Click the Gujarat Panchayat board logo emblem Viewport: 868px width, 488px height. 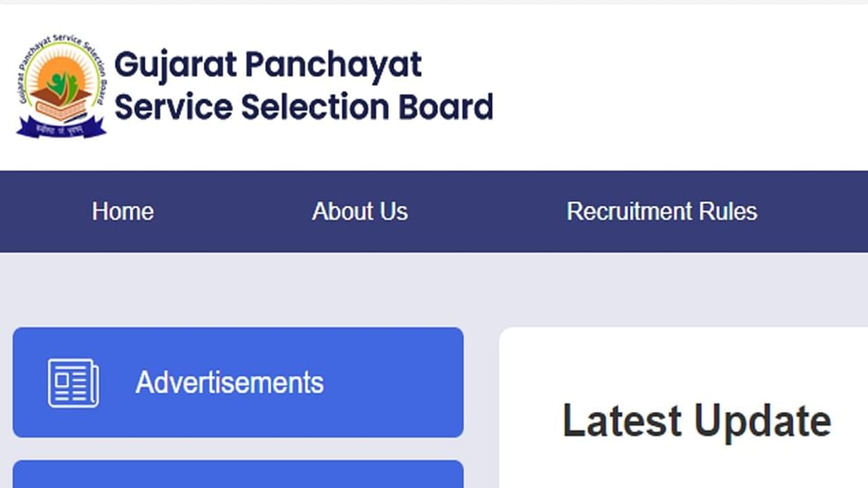click(x=61, y=86)
